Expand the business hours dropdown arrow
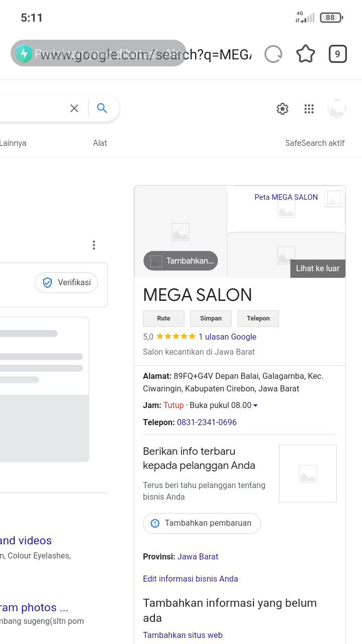The height and width of the screenshot is (644, 362). pyautogui.click(x=255, y=406)
